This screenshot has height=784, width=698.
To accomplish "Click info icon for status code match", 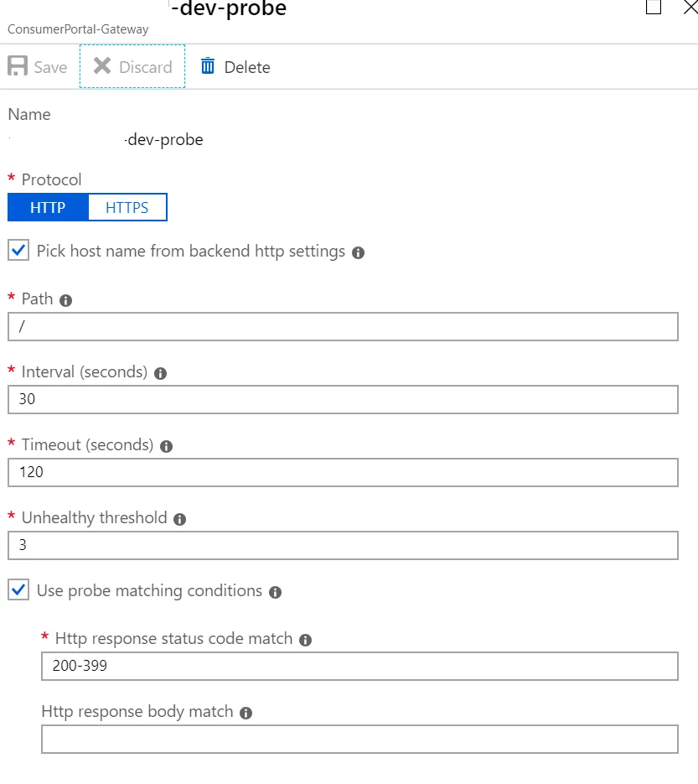I will [305, 640].
